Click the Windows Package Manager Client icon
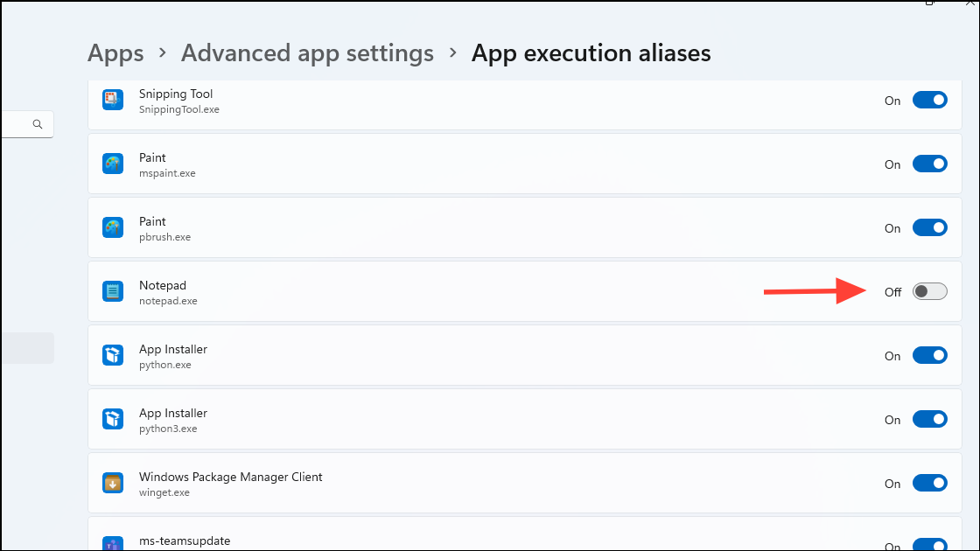The image size is (980, 551). tap(113, 483)
